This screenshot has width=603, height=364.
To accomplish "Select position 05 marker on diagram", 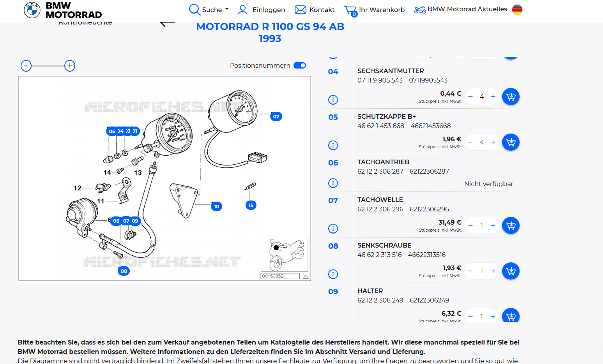I will click(x=112, y=131).
